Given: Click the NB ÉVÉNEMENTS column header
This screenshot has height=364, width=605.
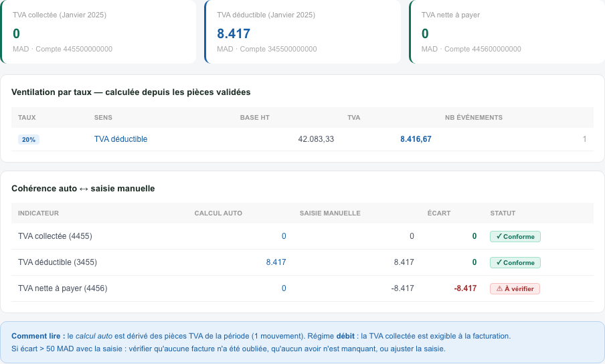Looking at the screenshot, I should [x=473, y=118].
